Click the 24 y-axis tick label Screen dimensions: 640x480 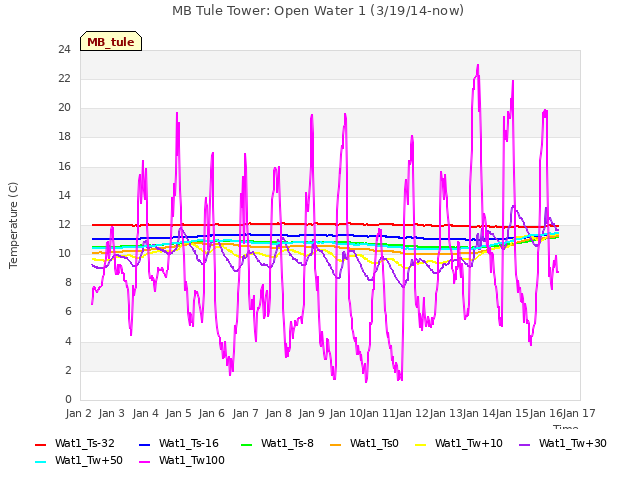click(x=64, y=49)
